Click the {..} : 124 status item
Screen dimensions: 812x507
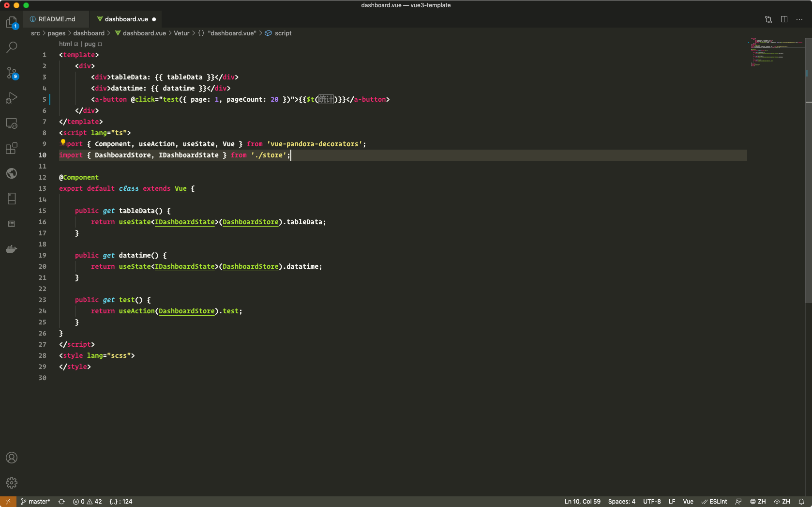click(121, 502)
